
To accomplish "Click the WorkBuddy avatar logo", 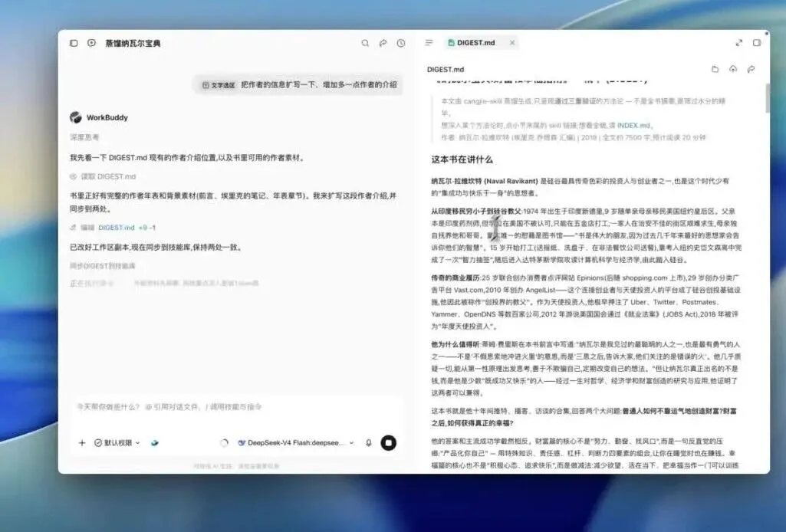I will coord(76,117).
